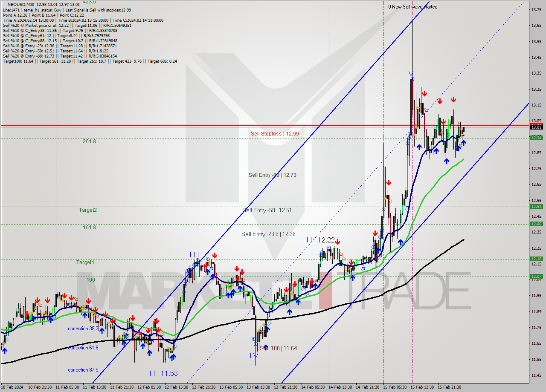Image resolution: width=546 pixels, height=392 pixels.
Task: Click the '15 Feb 05:30' time axis label
Action: point(396,387)
